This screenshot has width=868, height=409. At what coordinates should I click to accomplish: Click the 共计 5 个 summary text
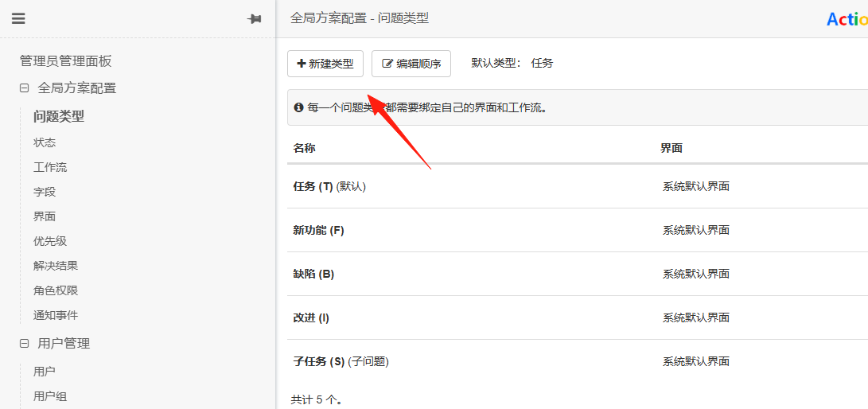pos(316,399)
